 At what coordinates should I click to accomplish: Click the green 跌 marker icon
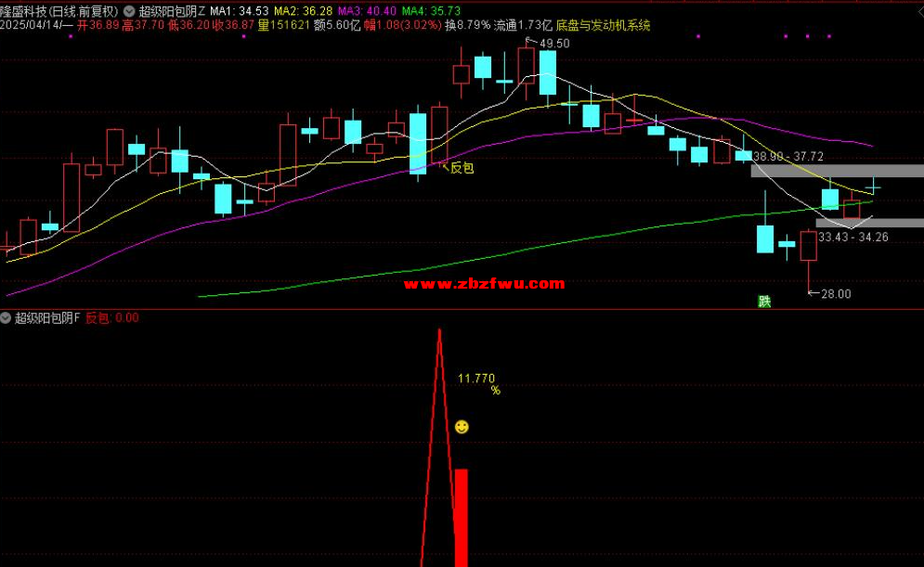tap(764, 302)
